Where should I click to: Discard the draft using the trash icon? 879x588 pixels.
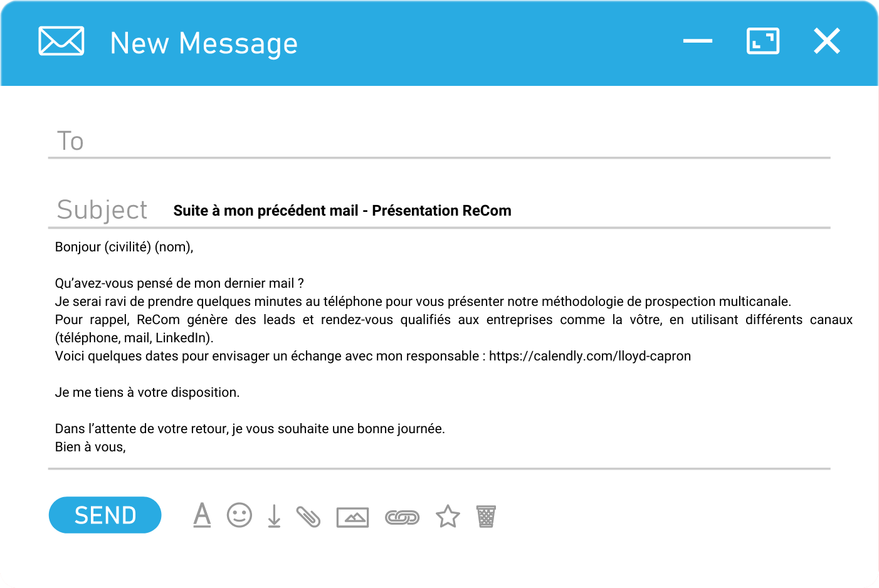point(487,516)
